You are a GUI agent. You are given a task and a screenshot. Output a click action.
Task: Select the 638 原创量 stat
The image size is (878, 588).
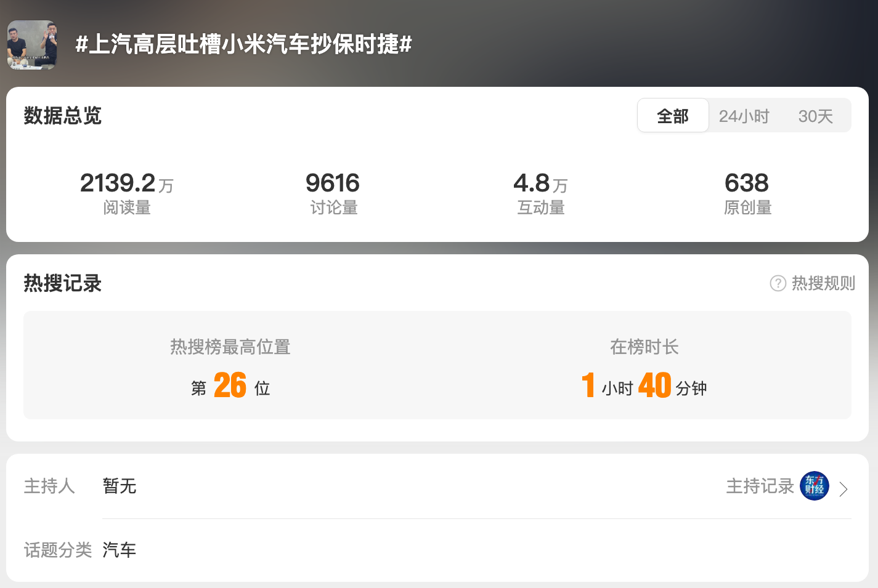(x=747, y=193)
